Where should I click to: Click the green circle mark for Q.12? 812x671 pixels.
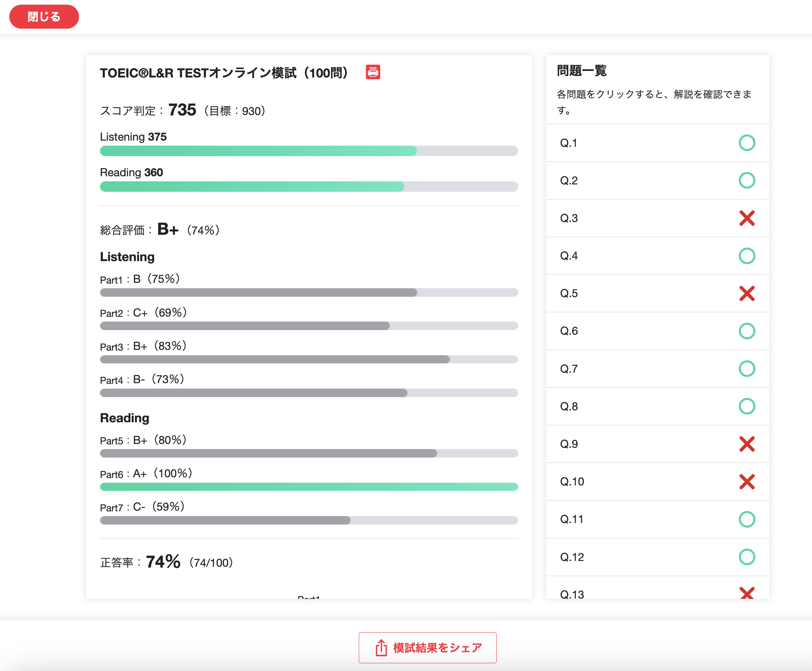(747, 557)
